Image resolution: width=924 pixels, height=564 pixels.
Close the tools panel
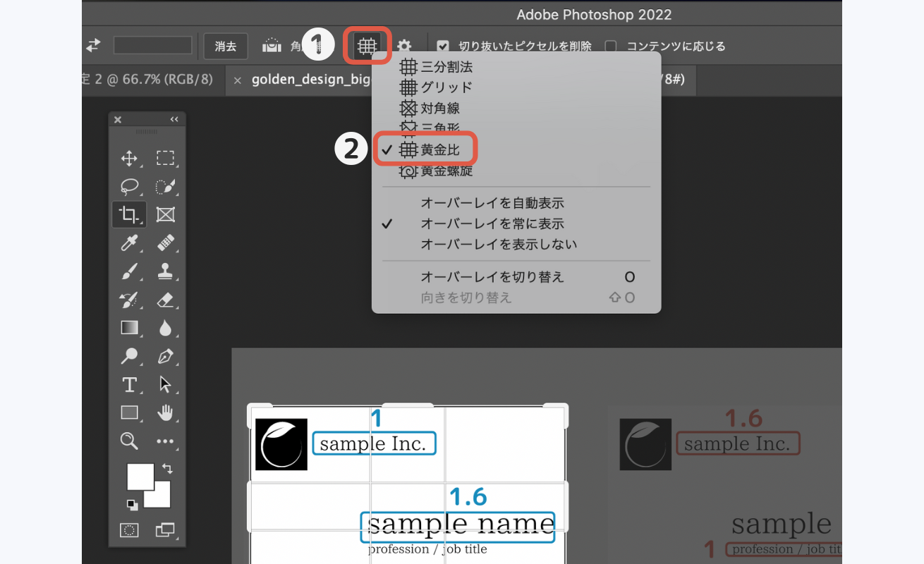coord(118,120)
